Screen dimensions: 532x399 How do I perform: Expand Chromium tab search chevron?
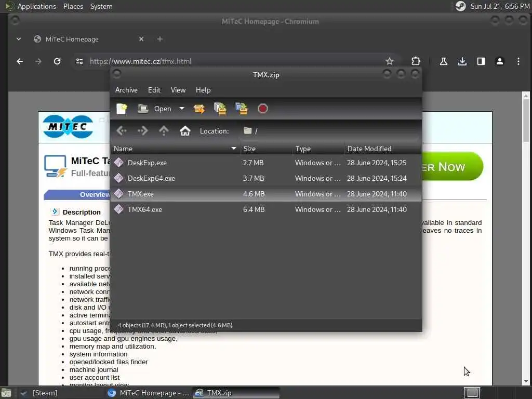[x=19, y=39]
